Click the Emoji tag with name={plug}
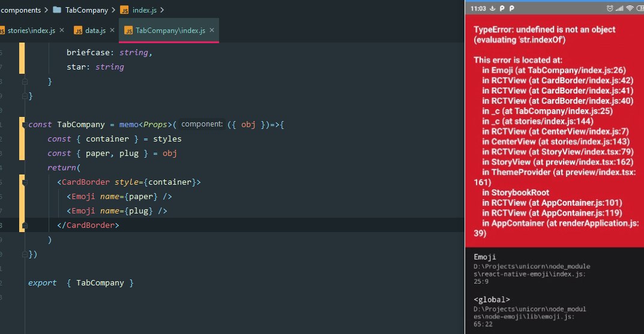 [116, 211]
